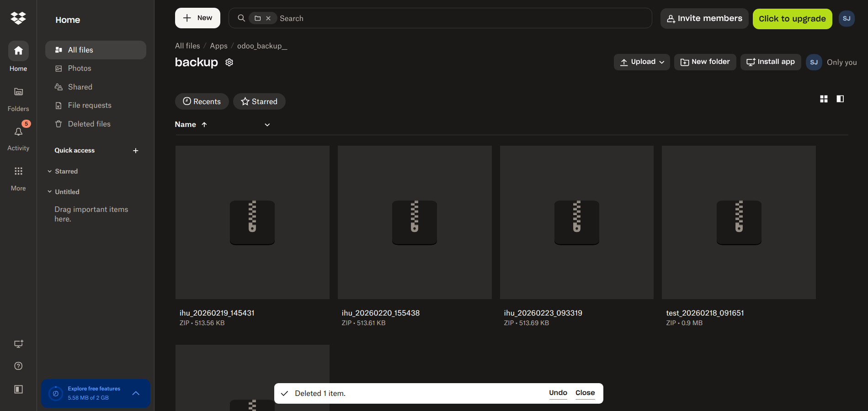Click Install app button
Image resolution: width=868 pixels, height=411 pixels.
click(x=771, y=62)
